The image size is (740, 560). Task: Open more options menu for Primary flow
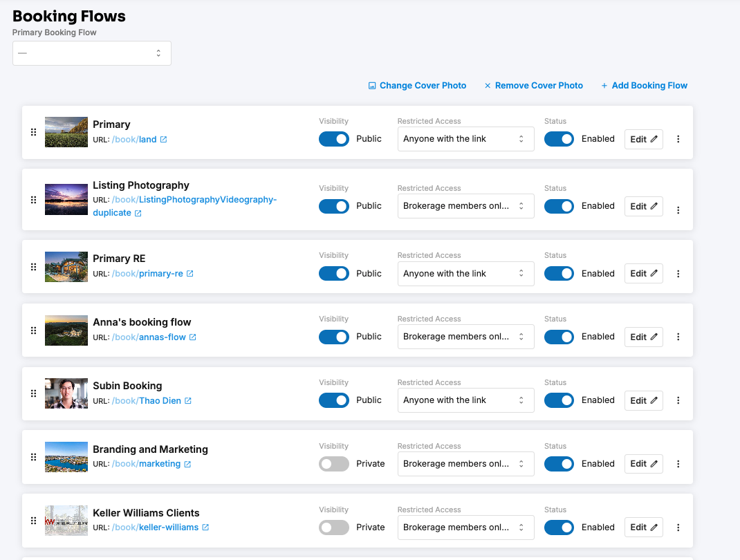678,139
